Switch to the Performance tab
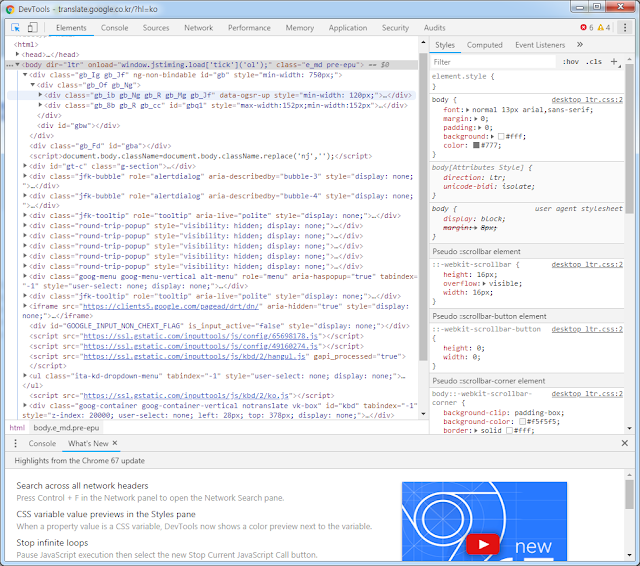640x566 pixels. click(249, 28)
